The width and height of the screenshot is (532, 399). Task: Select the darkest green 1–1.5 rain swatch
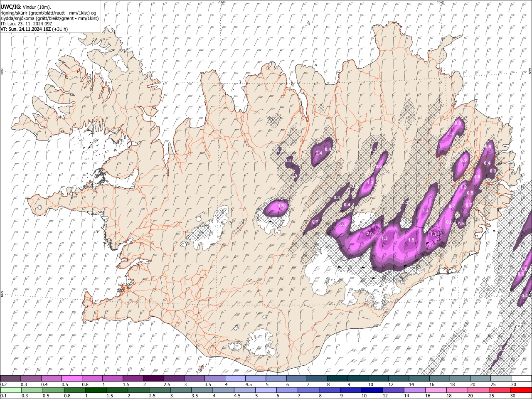point(96,390)
